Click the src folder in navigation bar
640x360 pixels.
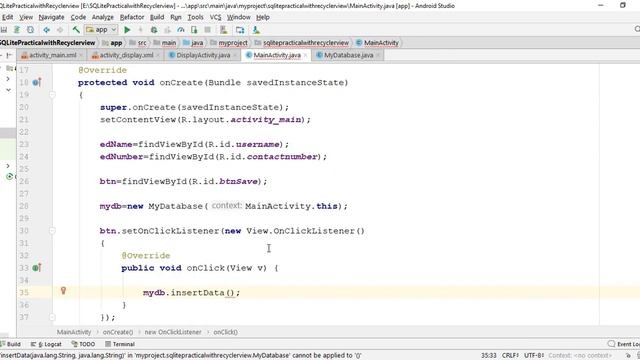click(138, 43)
